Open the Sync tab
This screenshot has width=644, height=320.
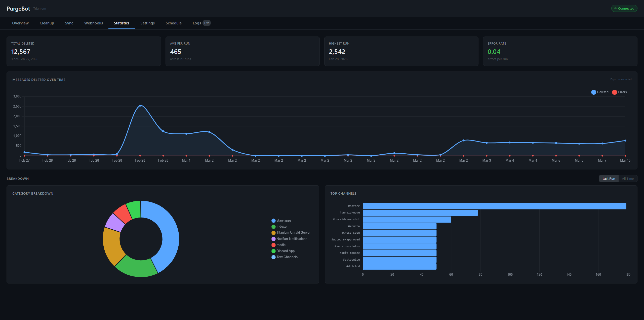(x=69, y=23)
